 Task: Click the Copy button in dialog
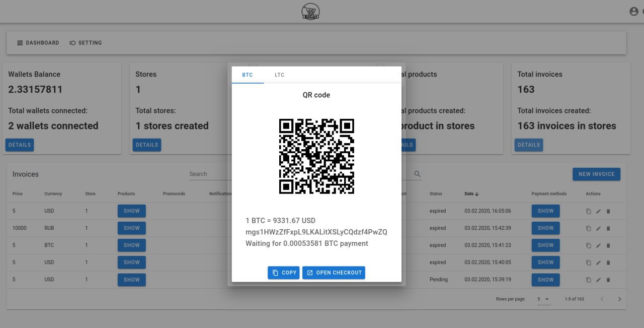(x=284, y=273)
